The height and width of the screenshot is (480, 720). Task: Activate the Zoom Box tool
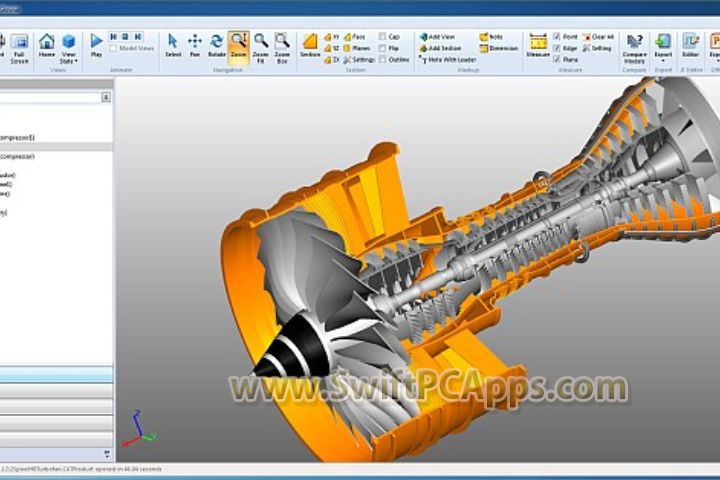(x=282, y=44)
